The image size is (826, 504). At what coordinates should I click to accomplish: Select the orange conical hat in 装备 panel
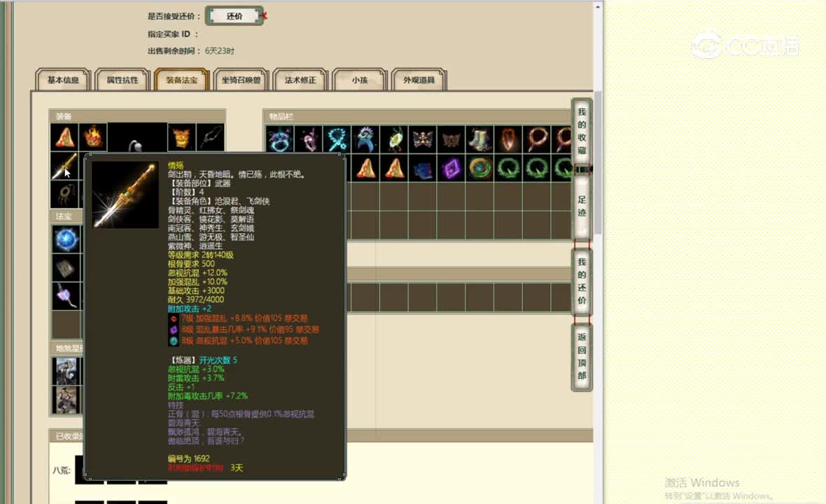click(x=65, y=137)
